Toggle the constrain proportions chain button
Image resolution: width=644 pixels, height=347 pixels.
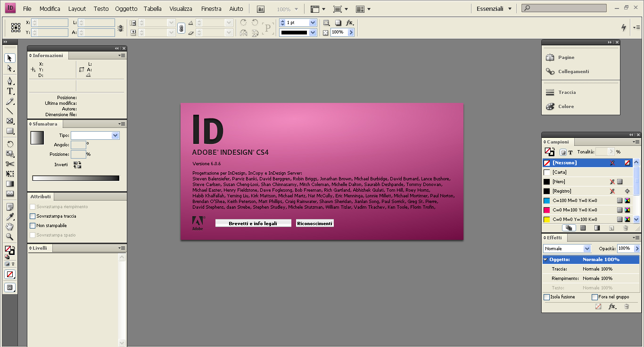(x=181, y=28)
